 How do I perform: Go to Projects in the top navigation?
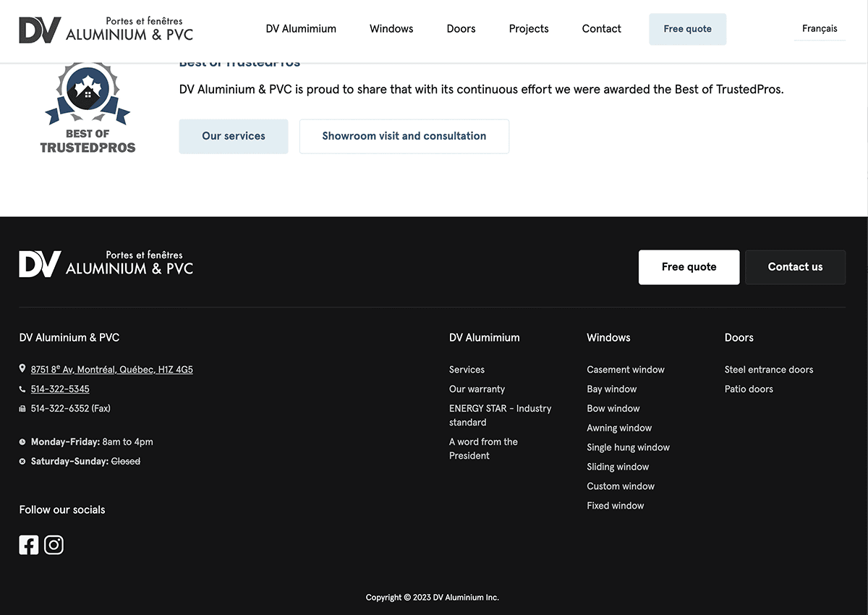(x=529, y=29)
